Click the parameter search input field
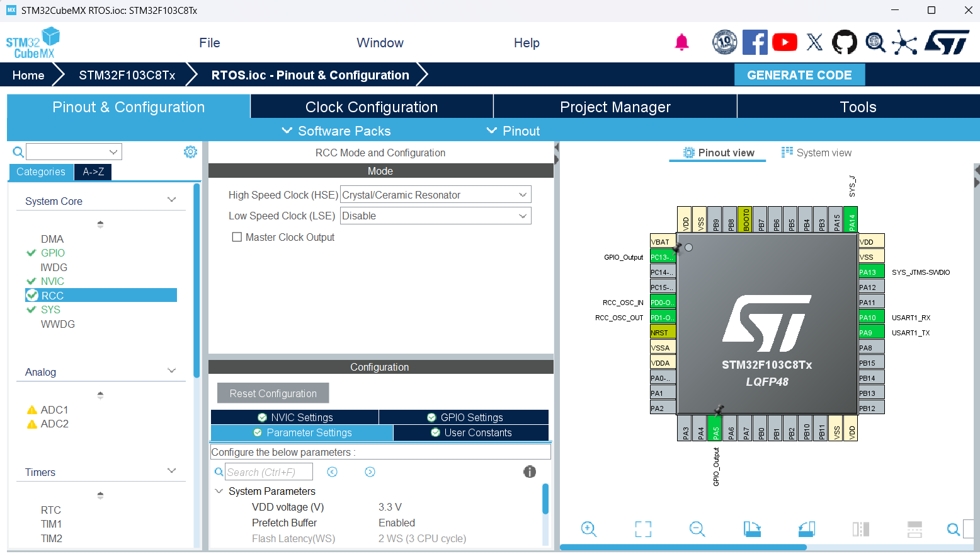Screen dimensions: 980x556 pos(269,472)
